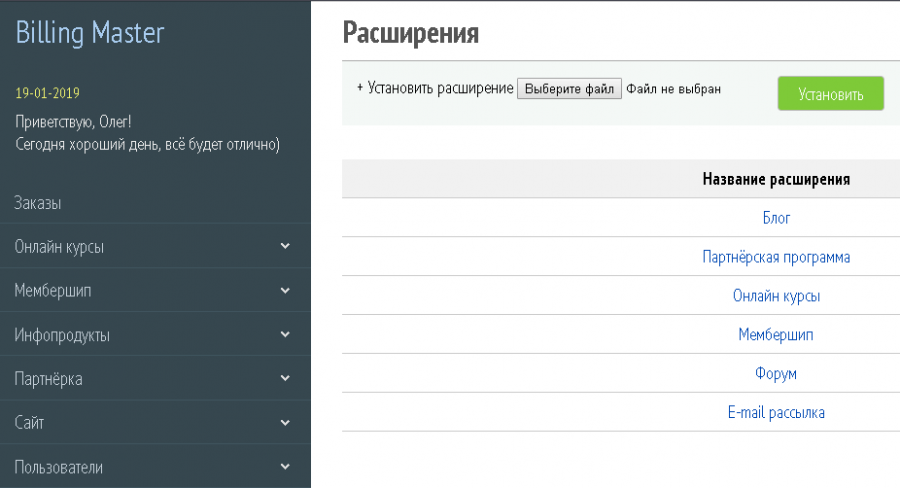Viewport: 900px width, 488px height.
Task: Open the Сайт sidebar section
Action: tap(29, 423)
